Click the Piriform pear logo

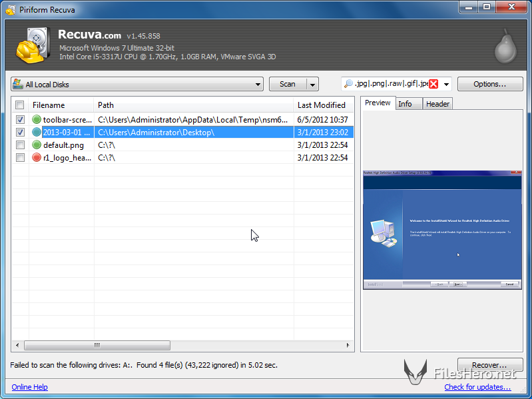pyautogui.click(x=505, y=47)
